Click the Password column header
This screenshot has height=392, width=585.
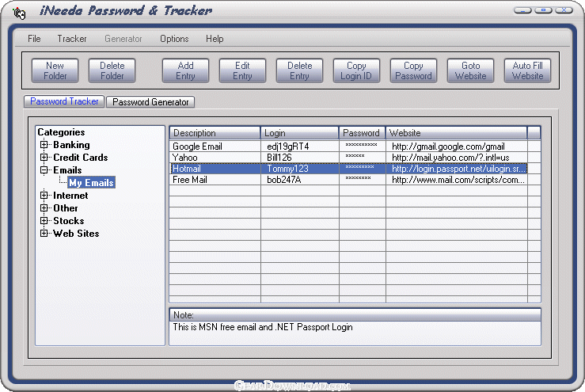[363, 133]
